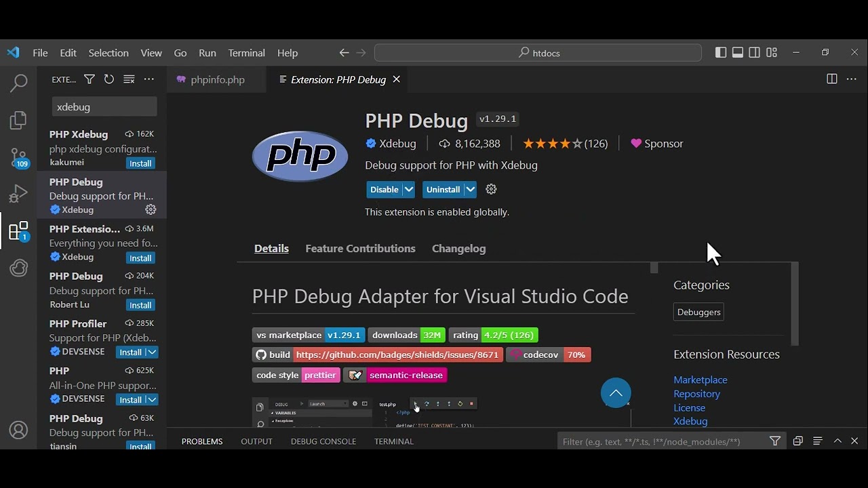
Task: Open the DEBUG CONSOLE panel tab
Action: (x=323, y=441)
